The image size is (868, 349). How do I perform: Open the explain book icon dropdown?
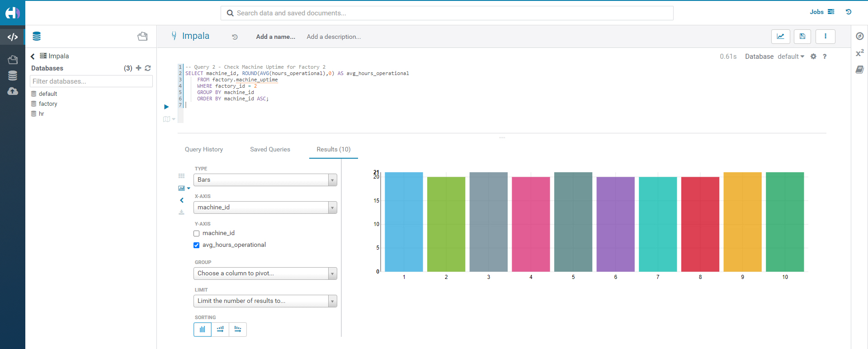pos(169,119)
